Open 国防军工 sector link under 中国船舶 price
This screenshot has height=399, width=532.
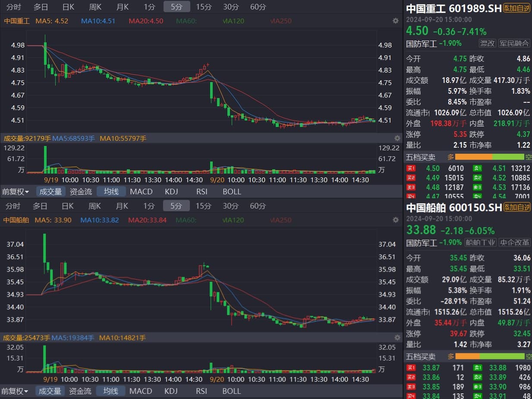click(x=422, y=242)
